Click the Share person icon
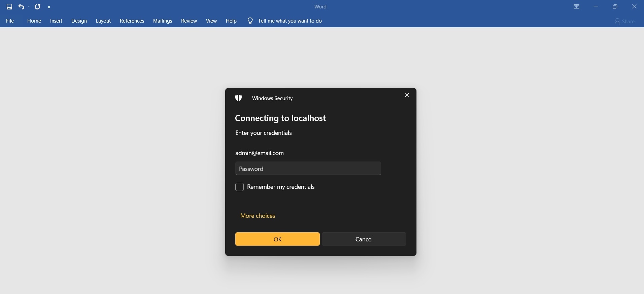 [617, 21]
